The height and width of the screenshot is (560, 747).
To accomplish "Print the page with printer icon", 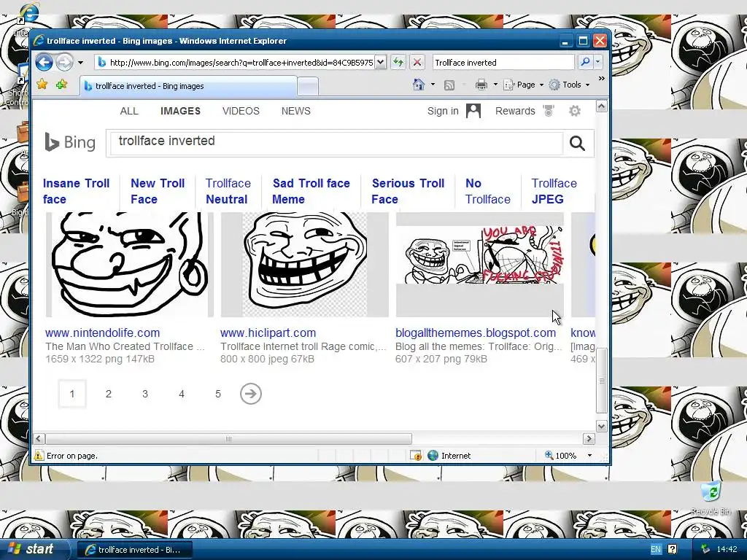I will 481,85.
